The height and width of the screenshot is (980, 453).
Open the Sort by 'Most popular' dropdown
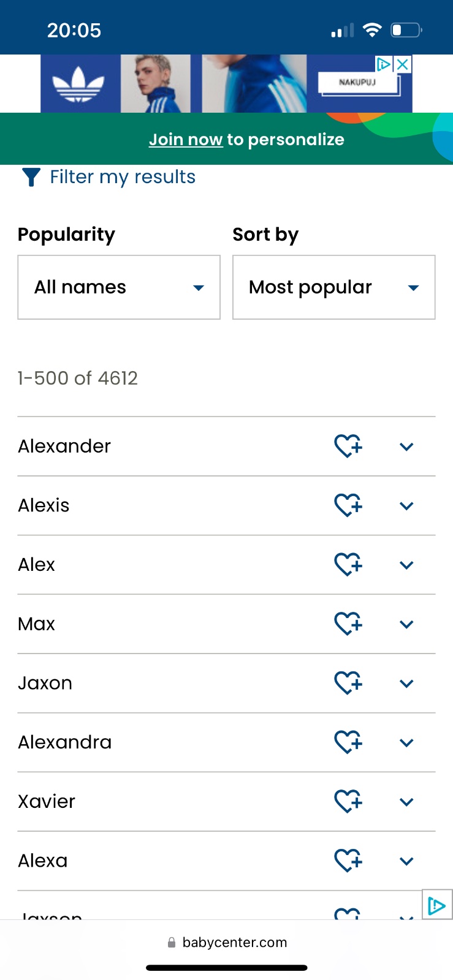(333, 287)
